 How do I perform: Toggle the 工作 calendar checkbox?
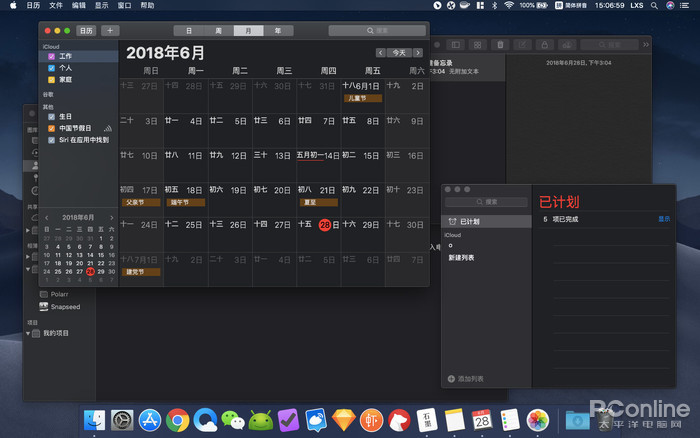[51, 56]
